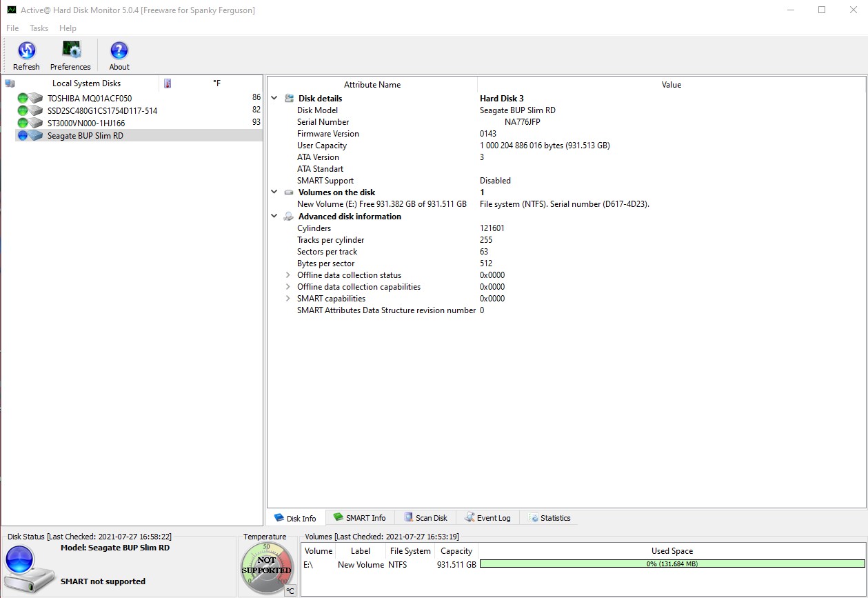Collapse the Advanced disk information section
The width and height of the screenshot is (868, 598).
click(x=274, y=217)
